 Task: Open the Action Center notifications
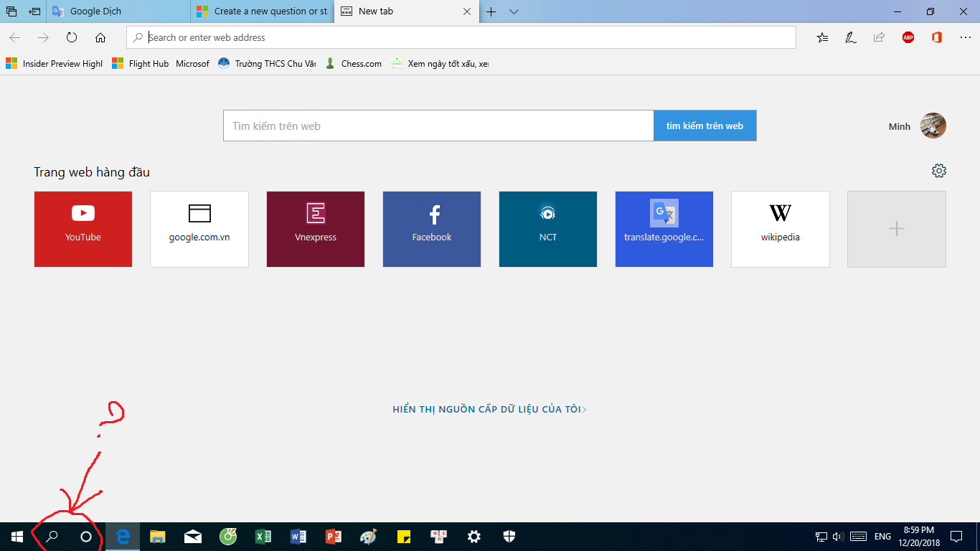pos(956,537)
